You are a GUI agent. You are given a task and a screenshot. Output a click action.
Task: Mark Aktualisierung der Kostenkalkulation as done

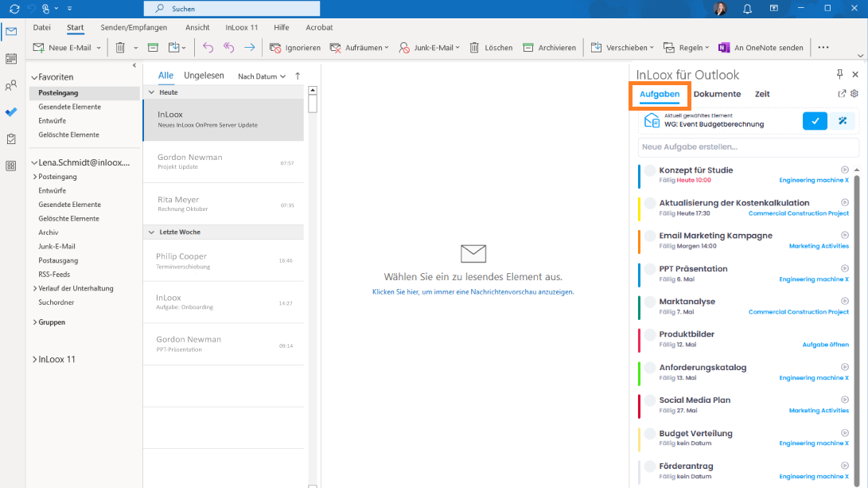[650, 203]
